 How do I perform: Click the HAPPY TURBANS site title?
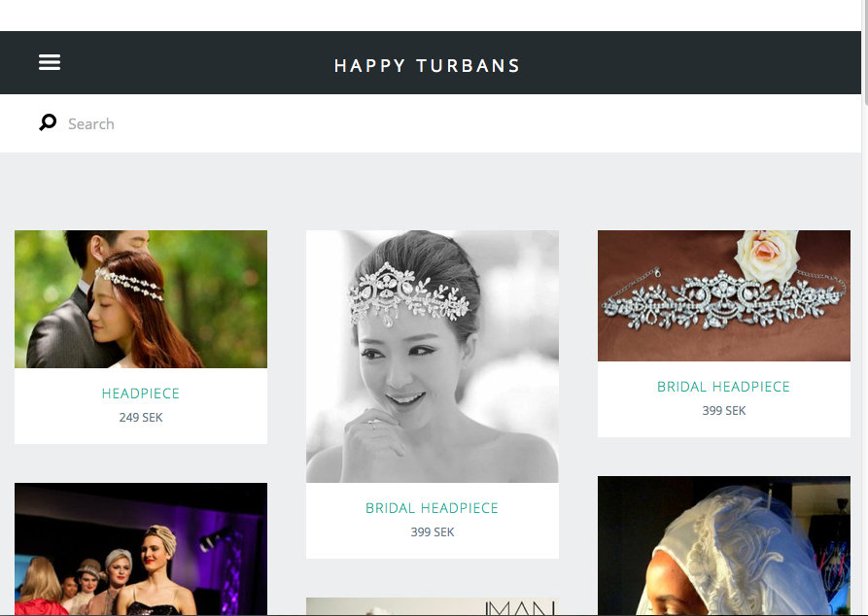pyautogui.click(x=428, y=66)
